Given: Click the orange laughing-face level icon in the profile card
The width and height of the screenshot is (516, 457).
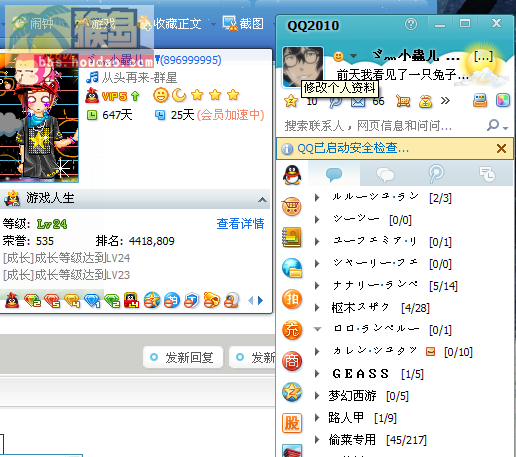Looking at the screenshot, I should (x=160, y=95).
